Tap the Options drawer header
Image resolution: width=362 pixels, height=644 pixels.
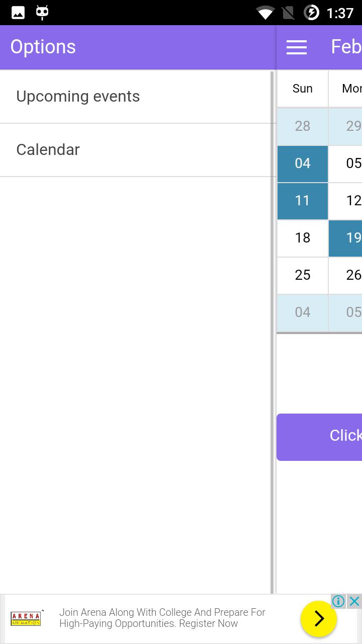tap(43, 47)
